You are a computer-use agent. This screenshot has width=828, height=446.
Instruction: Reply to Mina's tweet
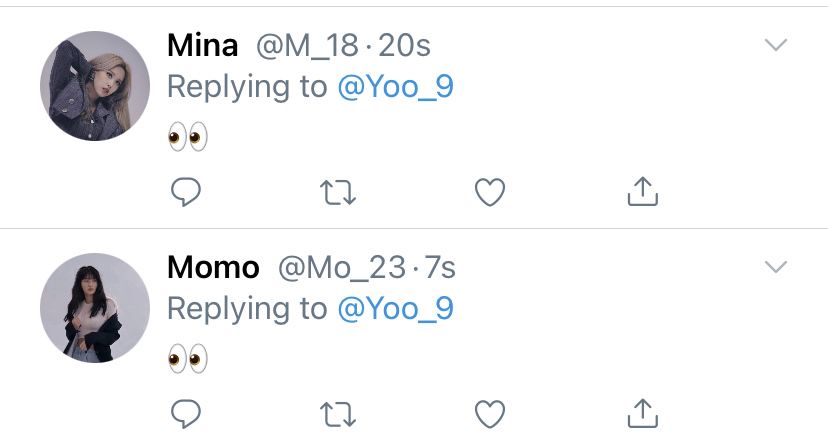186,192
